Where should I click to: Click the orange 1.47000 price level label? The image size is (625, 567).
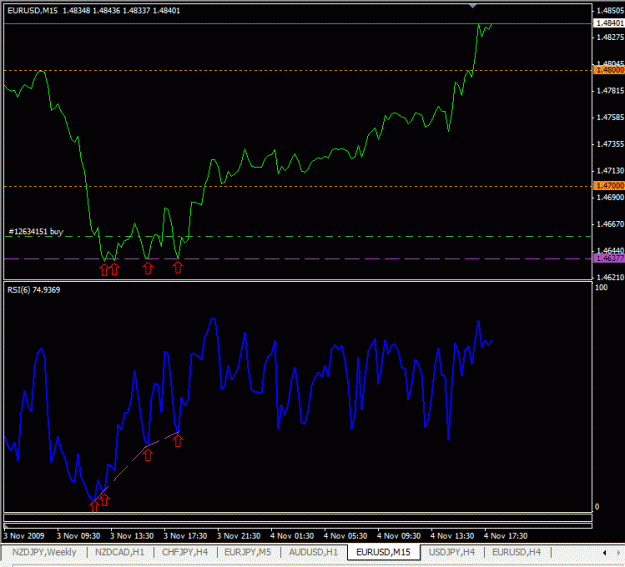tap(609, 186)
